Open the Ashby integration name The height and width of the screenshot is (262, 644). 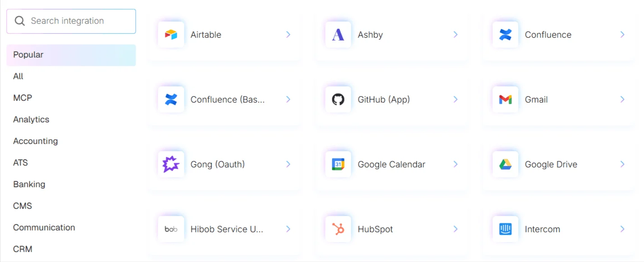click(x=370, y=35)
